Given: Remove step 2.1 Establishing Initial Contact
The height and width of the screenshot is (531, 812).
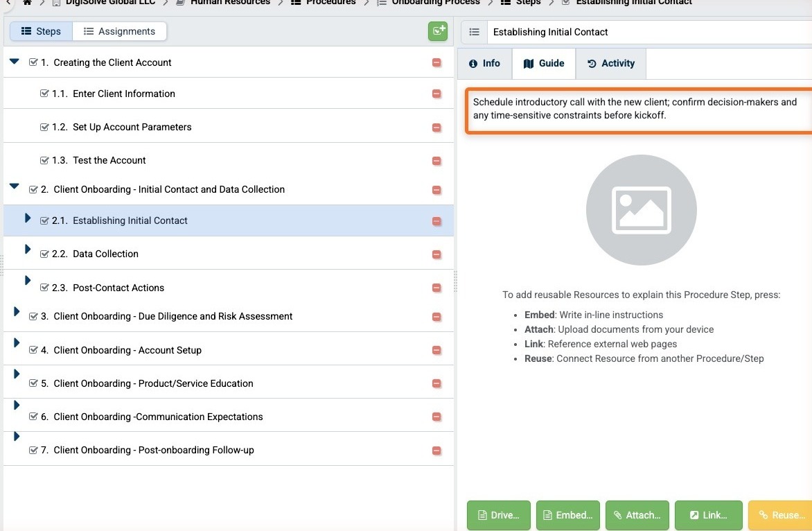Looking at the screenshot, I should [436, 221].
